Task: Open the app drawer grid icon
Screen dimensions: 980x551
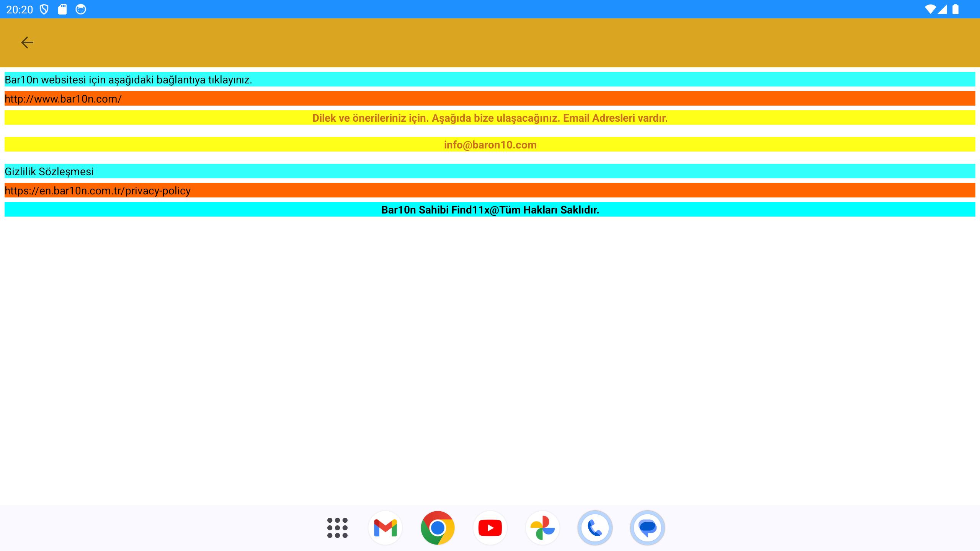Action: 337,528
